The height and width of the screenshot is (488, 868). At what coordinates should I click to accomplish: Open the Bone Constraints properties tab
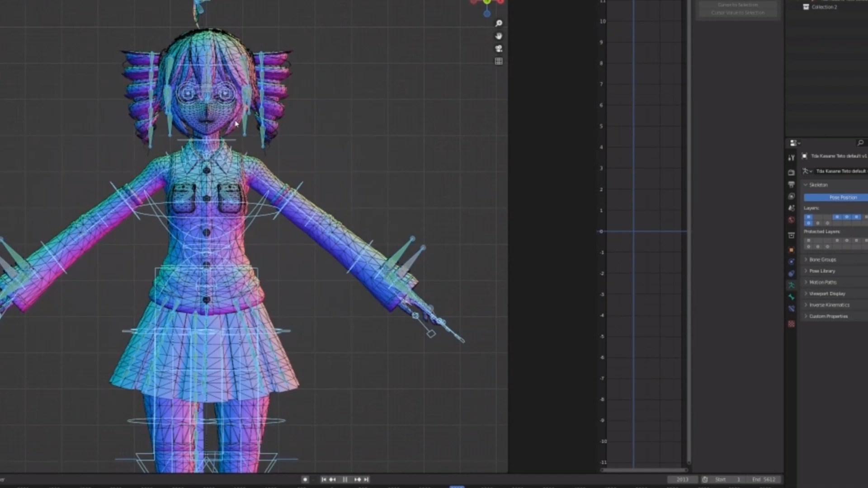click(x=791, y=309)
